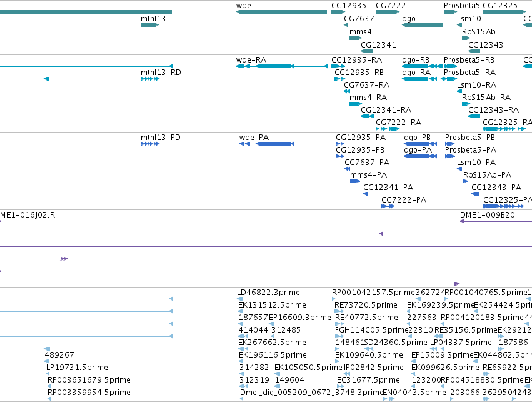Select the 'EK109640.5prime' EST label
The image size is (532, 402).
click(x=369, y=355)
